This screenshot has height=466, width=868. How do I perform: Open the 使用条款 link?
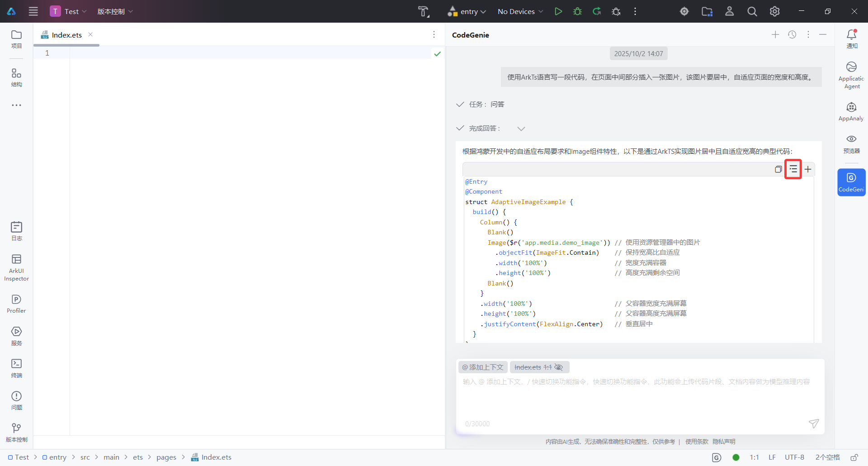(697, 442)
